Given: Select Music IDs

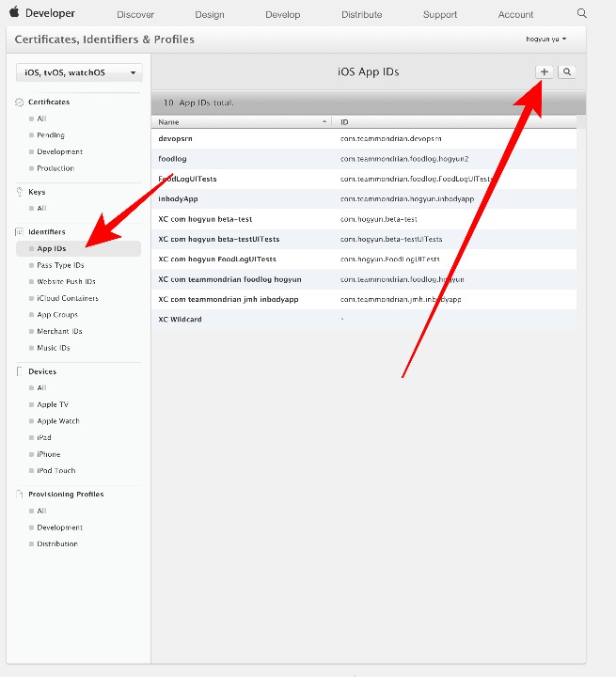Looking at the screenshot, I should [53, 348].
